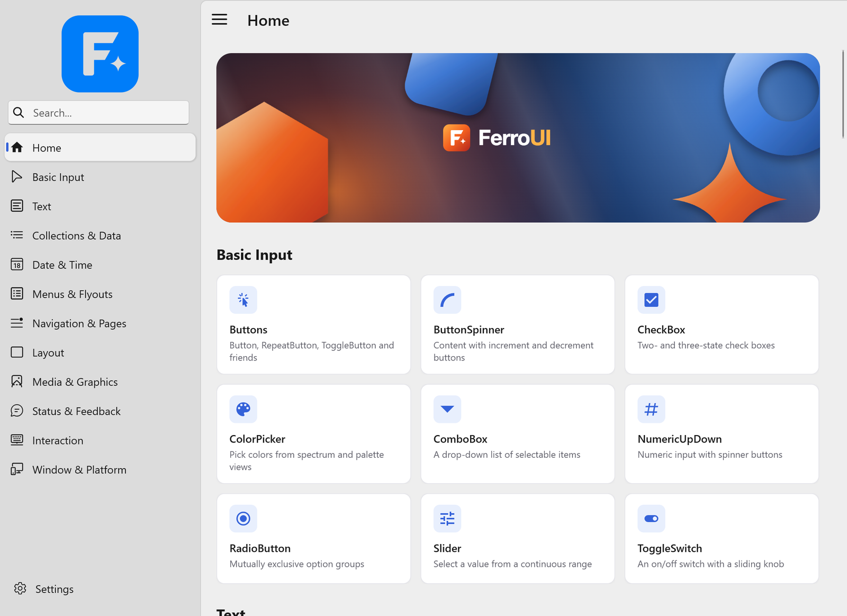Image resolution: width=847 pixels, height=616 pixels.
Task: Click the calendar icon beside Date & Time
Action: 17,265
